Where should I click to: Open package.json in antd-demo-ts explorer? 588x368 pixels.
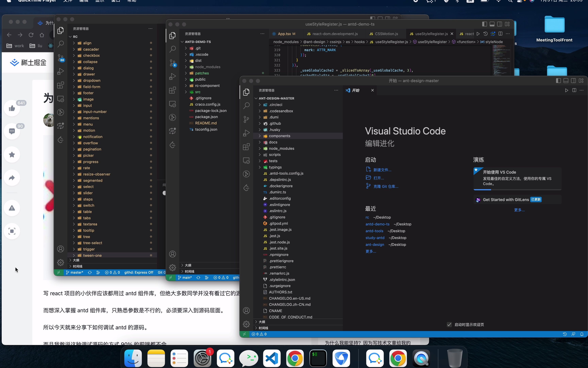click(206, 117)
